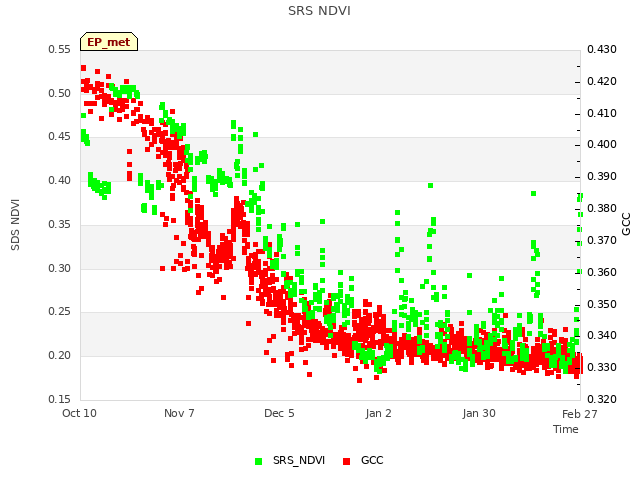Click the 0.15 left axis value
The width and height of the screenshot is (640, 480).
60,399
